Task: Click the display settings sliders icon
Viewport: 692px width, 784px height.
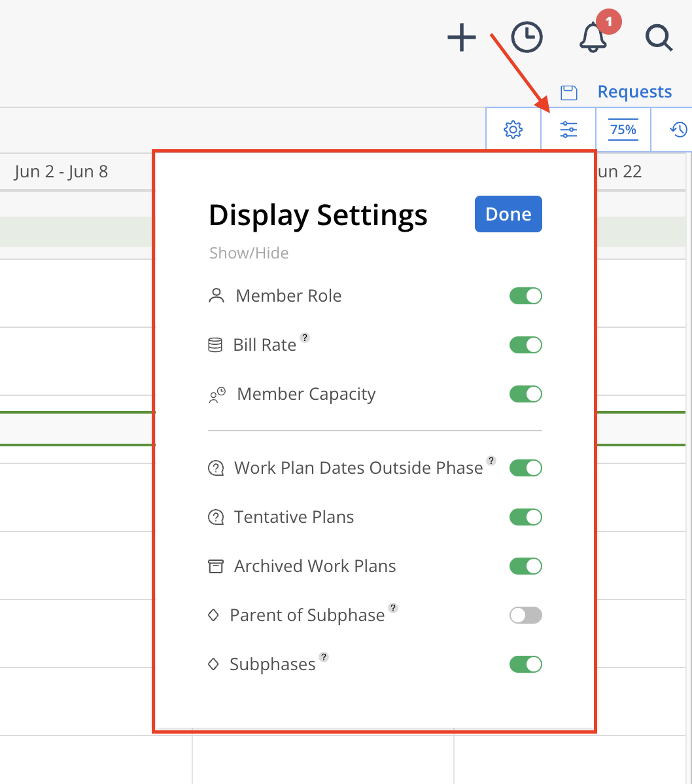Action: point(568,130)
